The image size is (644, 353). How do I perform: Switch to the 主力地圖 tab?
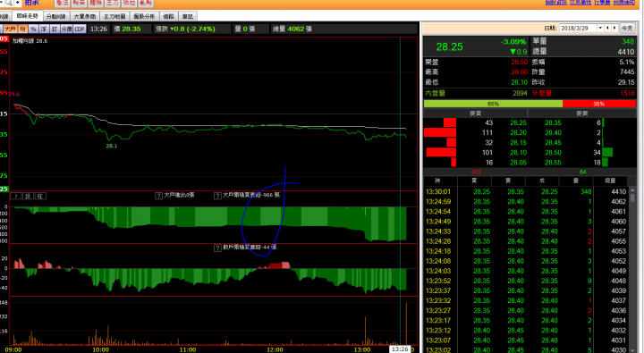114,16
